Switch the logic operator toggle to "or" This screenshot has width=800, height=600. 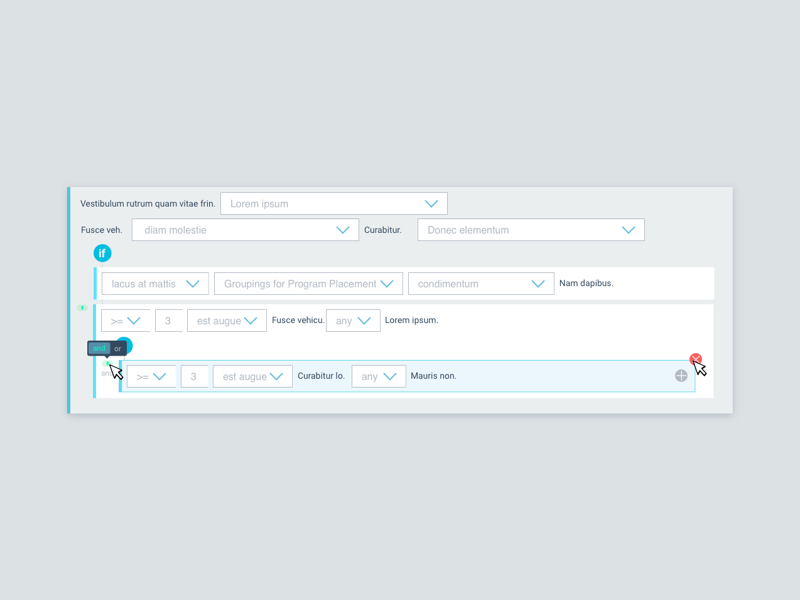point(117,347)
